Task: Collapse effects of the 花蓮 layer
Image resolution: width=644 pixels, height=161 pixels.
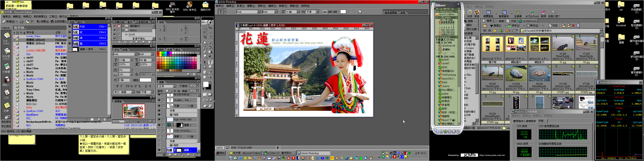Action: [x=188, y=106]
